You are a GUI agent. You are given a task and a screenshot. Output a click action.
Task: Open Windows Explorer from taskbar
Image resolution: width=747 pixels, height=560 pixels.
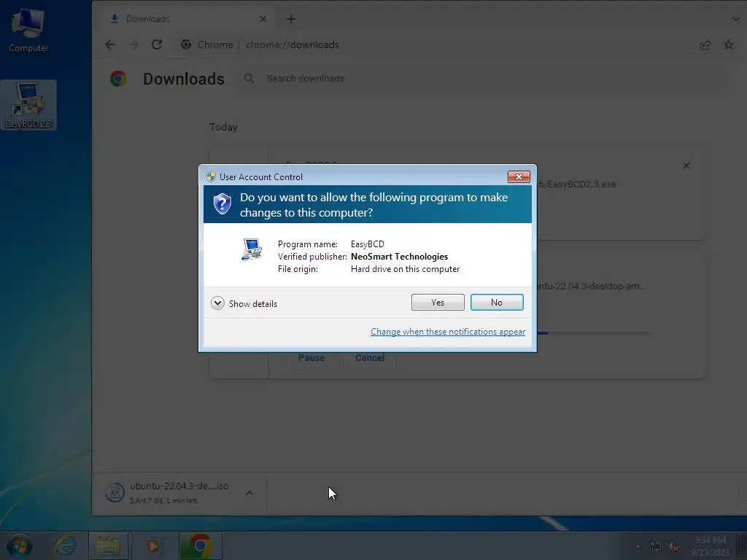pos(108,545)
